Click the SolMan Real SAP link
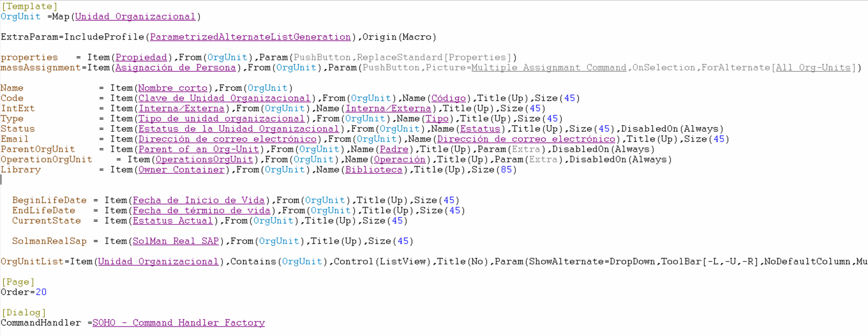Screen dimensions: 868x336 coord(175,241)
